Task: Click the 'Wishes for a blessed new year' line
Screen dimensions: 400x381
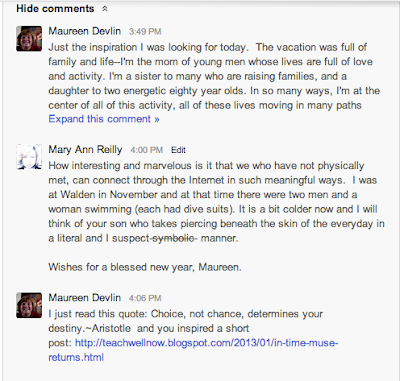Action: coord(145,267)
